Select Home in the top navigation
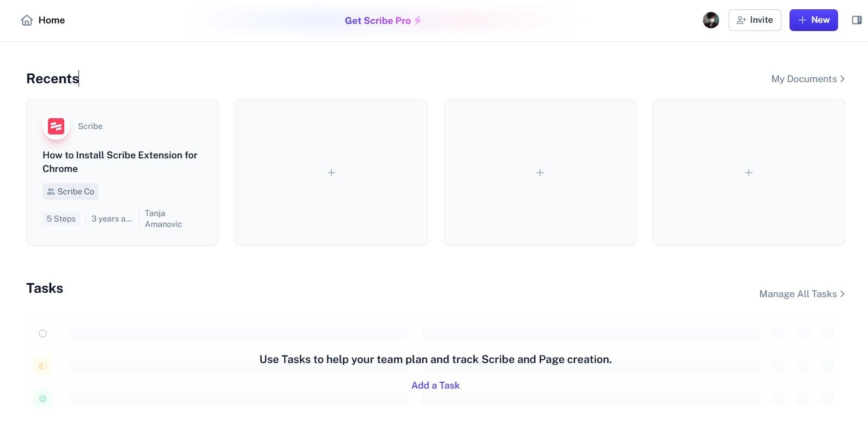Image resolution: width=868 pixels, height=436 pixels. pos(51,20)
